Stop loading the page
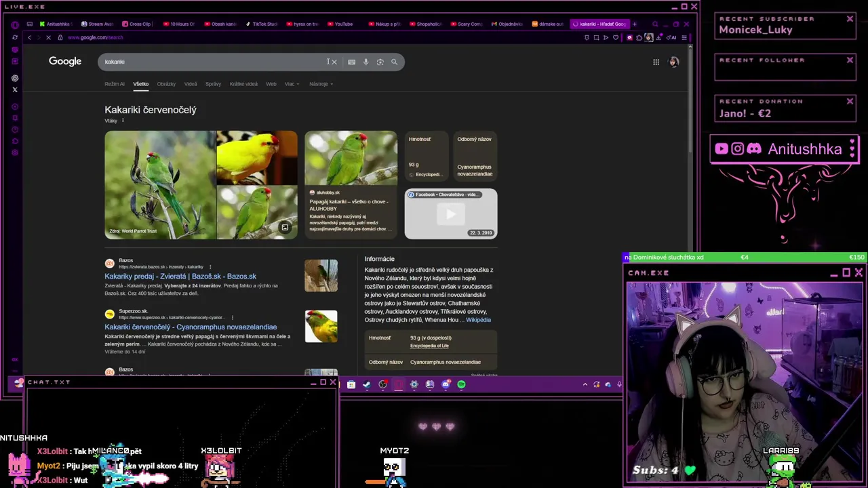The width and height of the screenshot is (868, 488). click(x=49, y=37)
